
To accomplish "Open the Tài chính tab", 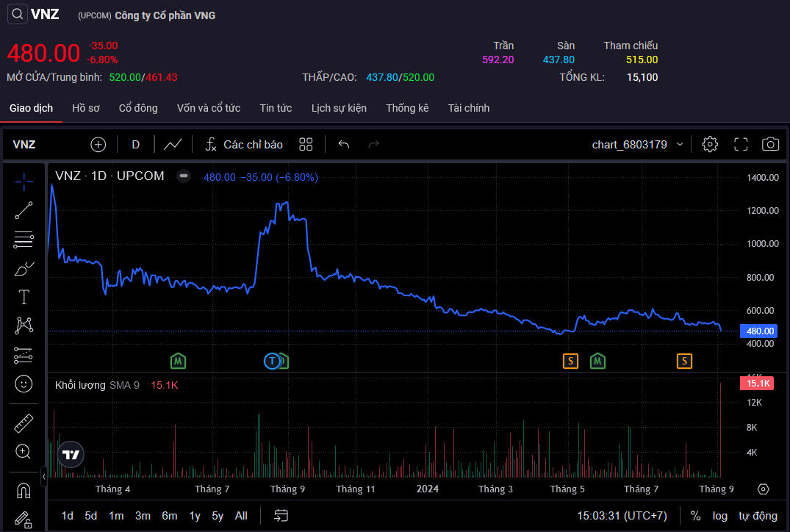I will coord(468,108).
